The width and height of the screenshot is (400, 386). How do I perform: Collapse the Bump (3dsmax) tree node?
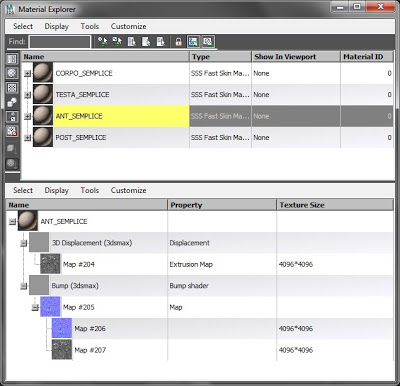[23, 286]
